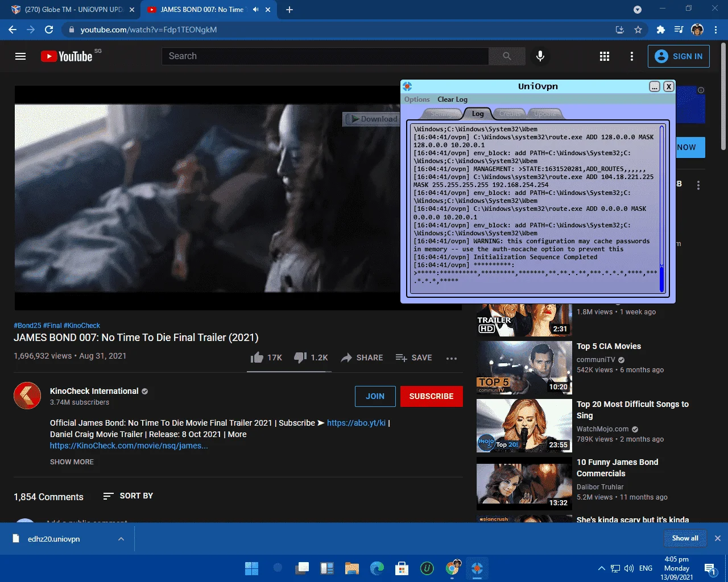Click Clear Log in UniOvpn

click(x=452, y=99)
